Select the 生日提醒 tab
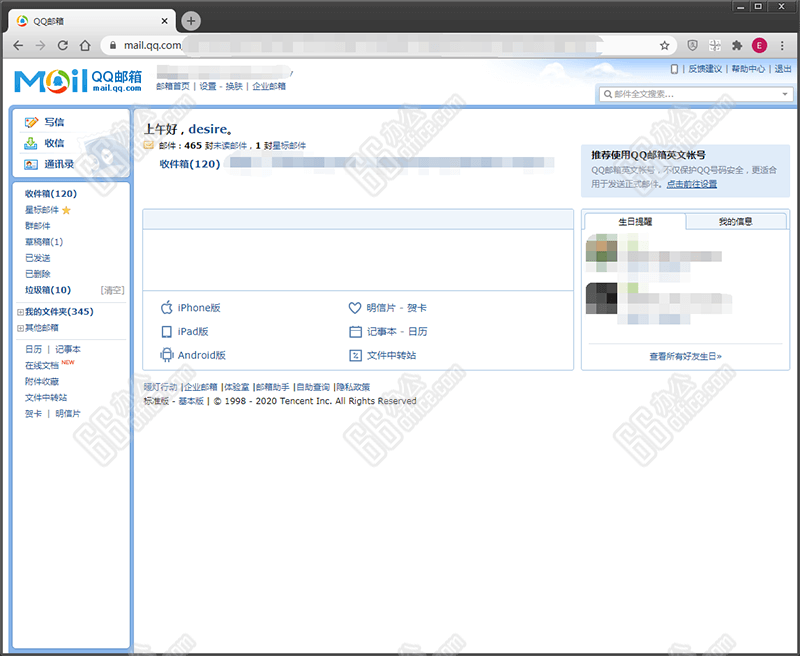Screen dimensions: 800x656 [634, 221]
